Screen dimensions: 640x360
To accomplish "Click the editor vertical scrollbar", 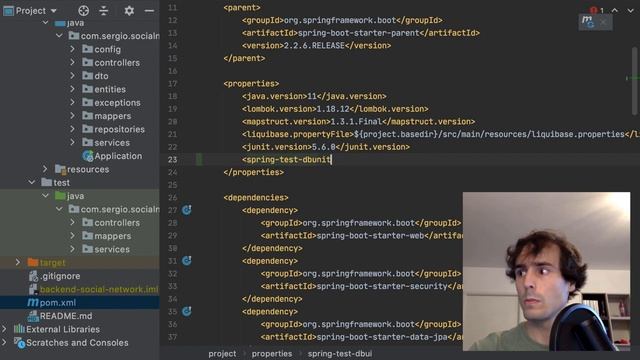I will point(635,81).
